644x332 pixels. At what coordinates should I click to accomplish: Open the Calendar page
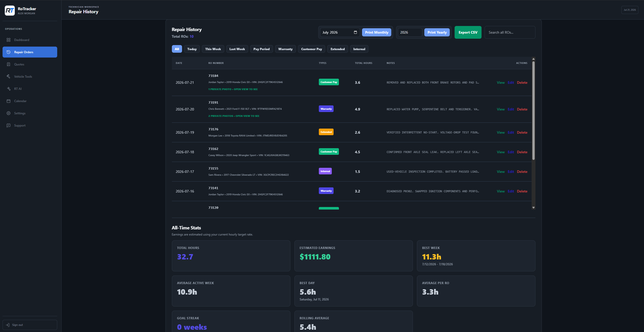30,101
